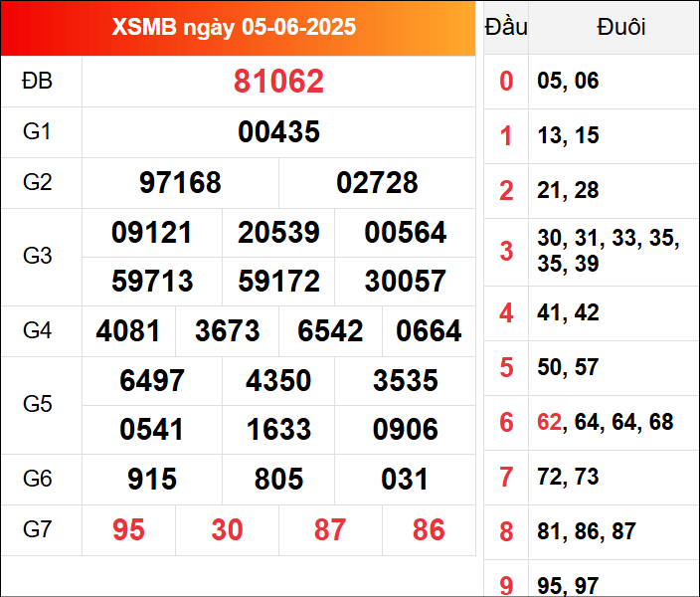700x597 pixels.
Task: Select the G4 number 4081
Action: (128, 331)
